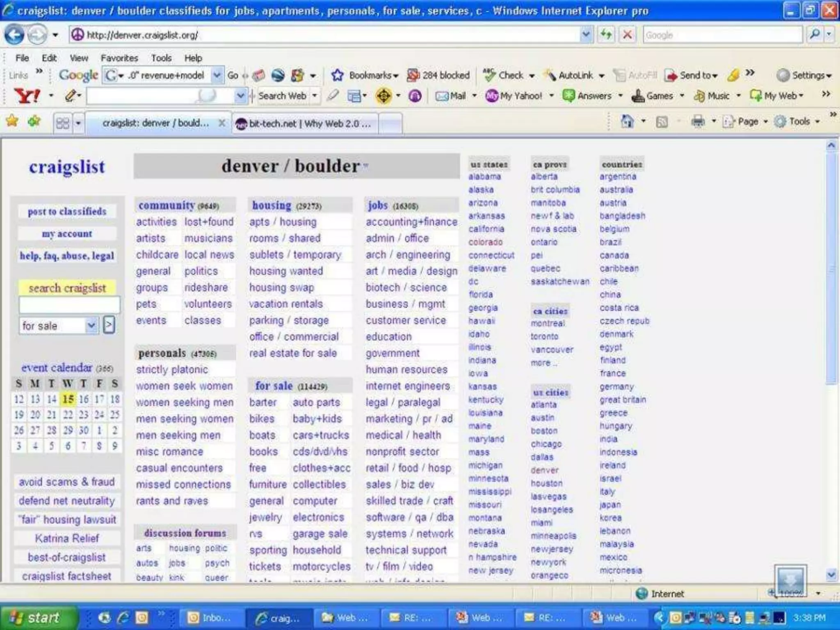This screenshot has width=840, height=630.
Task: Click the system clock showing 3:38 PM
Action: (x=809, y=618)
